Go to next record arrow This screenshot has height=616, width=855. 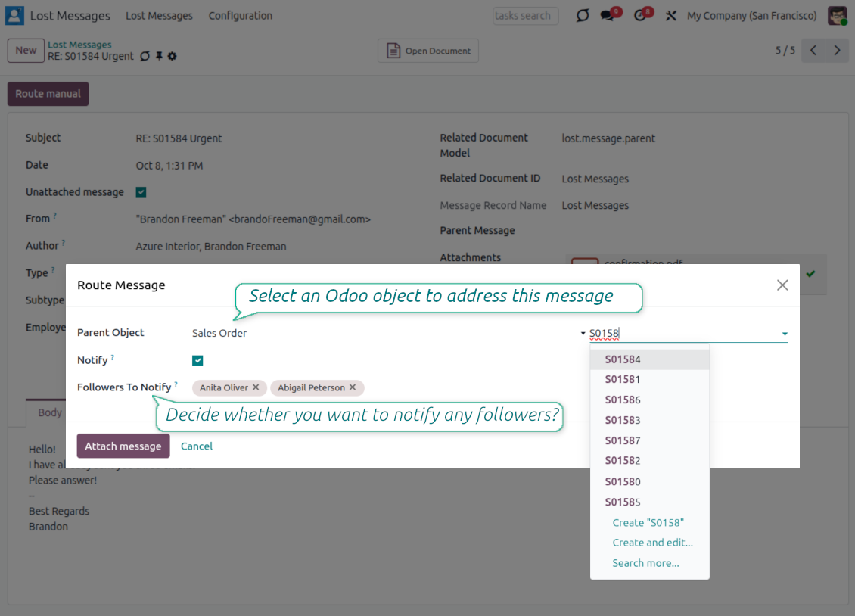click(837, 51)
